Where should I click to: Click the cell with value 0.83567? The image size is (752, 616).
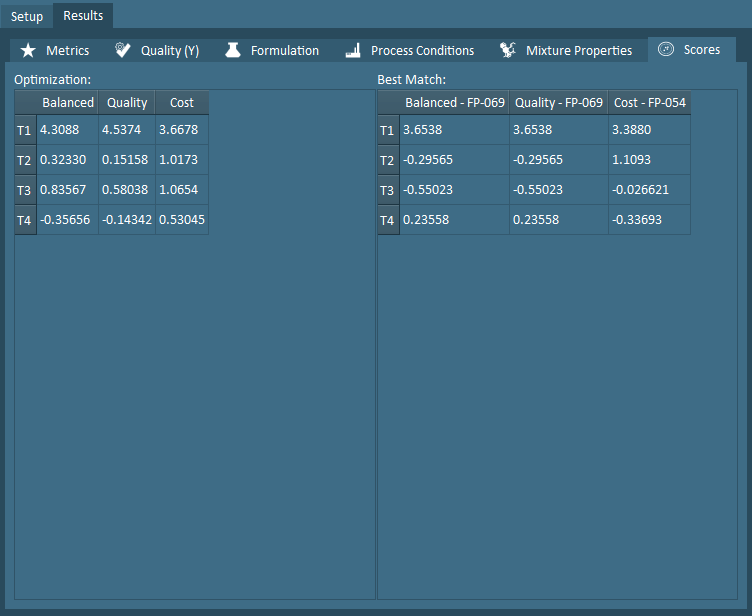[68, 190]
